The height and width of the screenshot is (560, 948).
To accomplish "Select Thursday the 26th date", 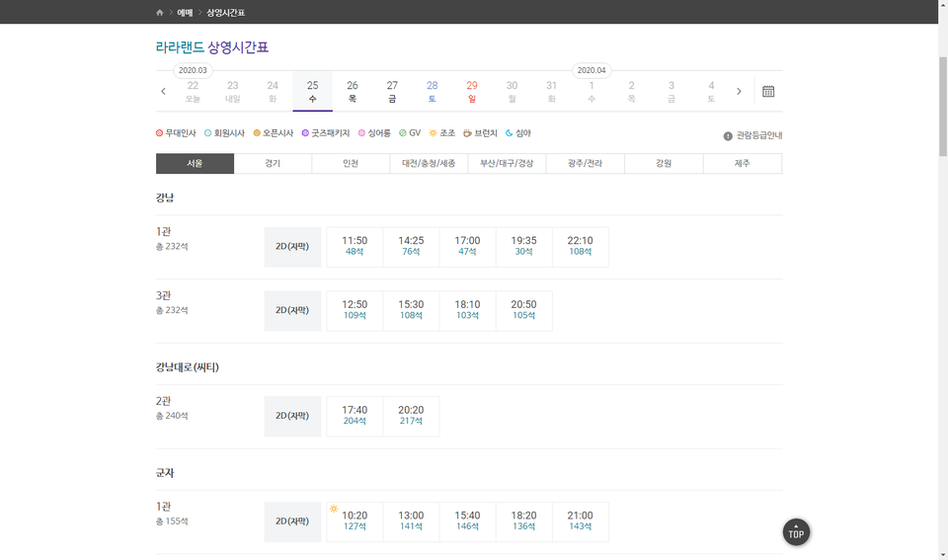I will coord(353,91).
